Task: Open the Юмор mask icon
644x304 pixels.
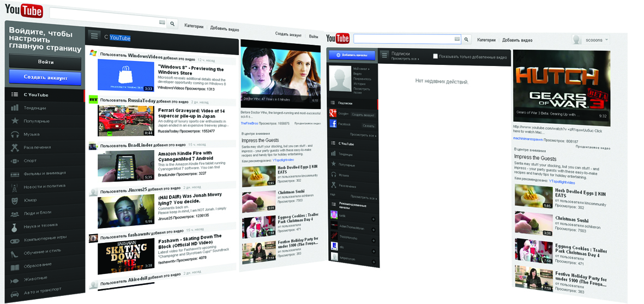Action: [15, 200]
